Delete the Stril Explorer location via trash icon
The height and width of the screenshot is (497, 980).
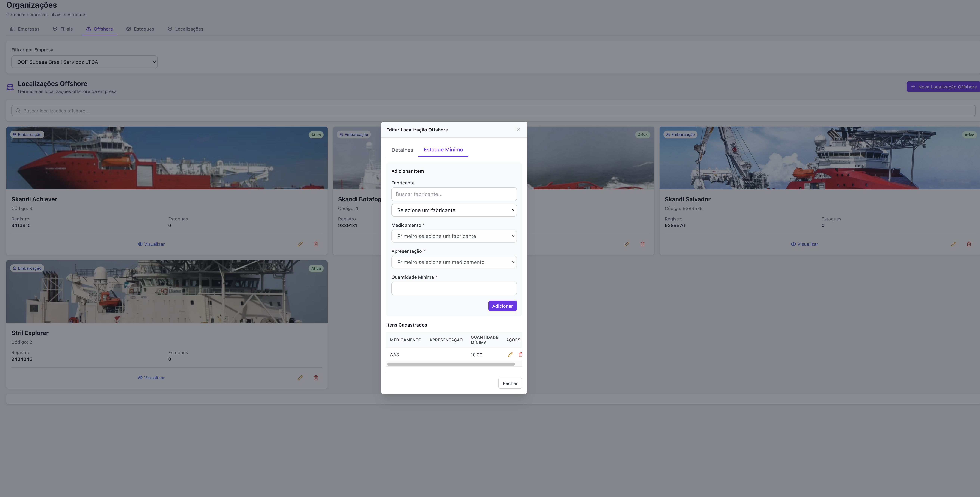[316, 377]
